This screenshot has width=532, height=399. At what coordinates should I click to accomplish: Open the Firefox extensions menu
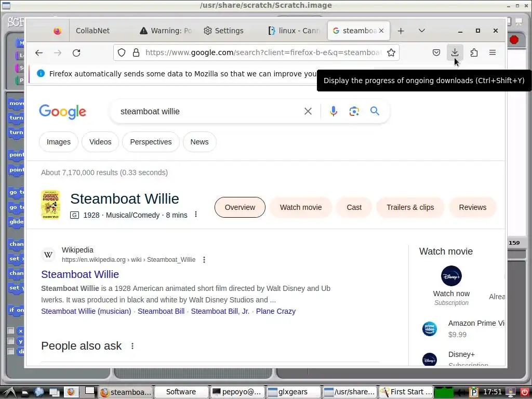click(x=474, y=52)
